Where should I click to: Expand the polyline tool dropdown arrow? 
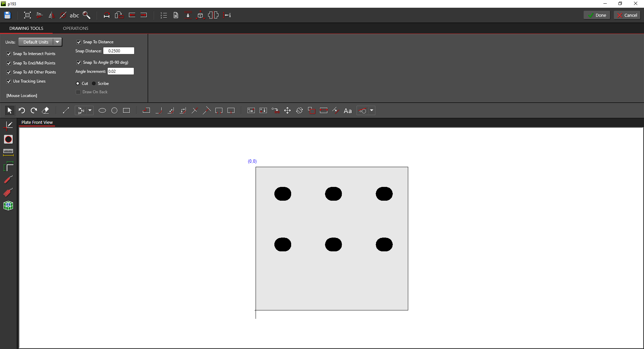pos(90,110)
